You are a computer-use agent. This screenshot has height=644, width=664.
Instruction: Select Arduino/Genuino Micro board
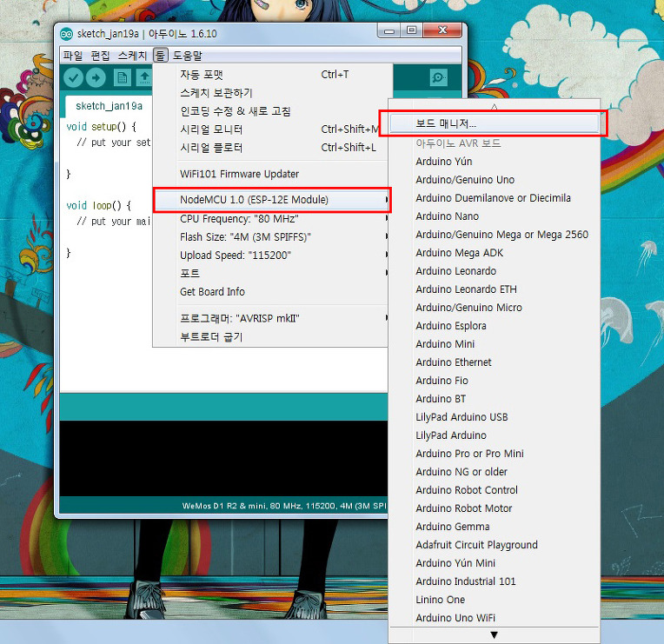coord(494,307)
